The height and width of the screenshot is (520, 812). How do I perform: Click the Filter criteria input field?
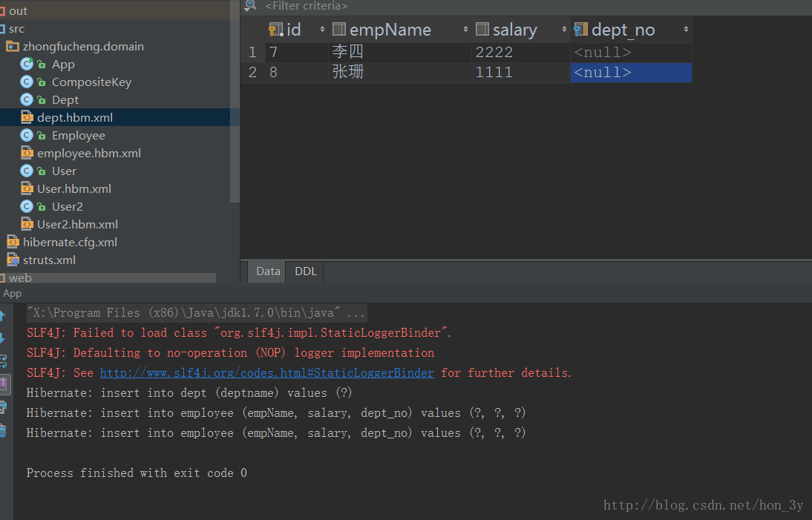pyautogui.click(x=534, y=6)
